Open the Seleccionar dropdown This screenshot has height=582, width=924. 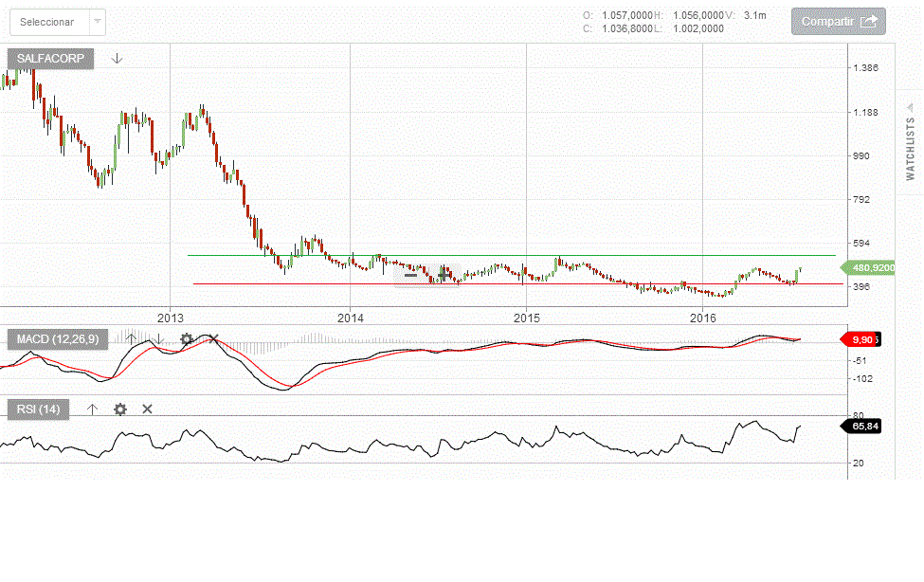47,22
